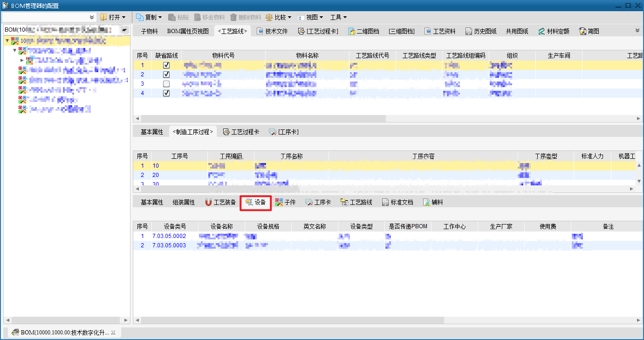Switch to the 组装属性 tab
Screen dimensions: 644x340
click(184, 203)
